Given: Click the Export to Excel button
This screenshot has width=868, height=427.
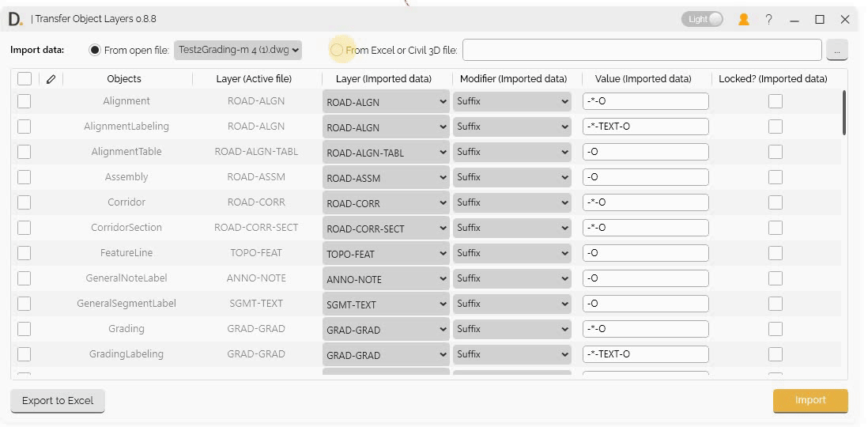Looking at the screenshot, I should pyautogui.click(x=58, y=400).
